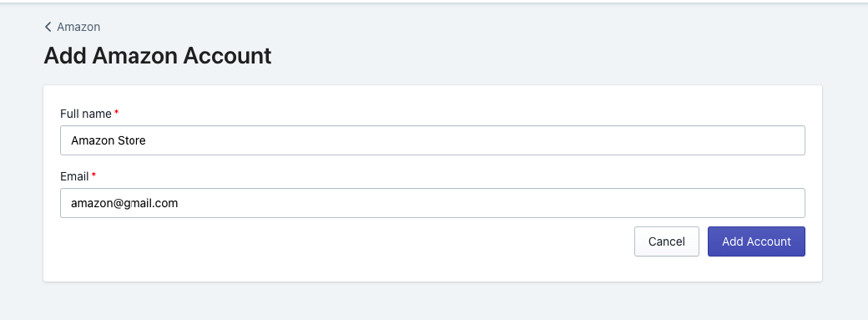Click empty gray background below the form
868x320 pixels.
[x=431, y=301]
